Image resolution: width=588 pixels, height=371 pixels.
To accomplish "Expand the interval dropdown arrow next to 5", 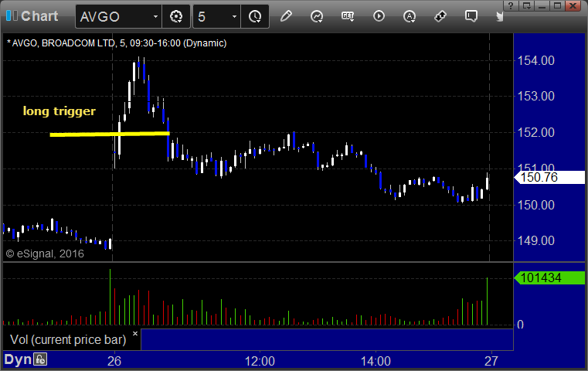I will point(234,17).
